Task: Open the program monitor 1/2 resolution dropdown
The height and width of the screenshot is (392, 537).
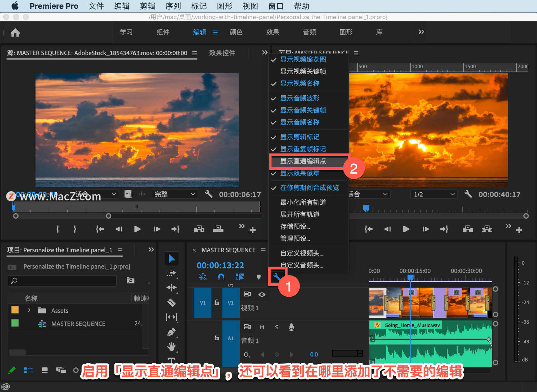Action: click(434, 194)
